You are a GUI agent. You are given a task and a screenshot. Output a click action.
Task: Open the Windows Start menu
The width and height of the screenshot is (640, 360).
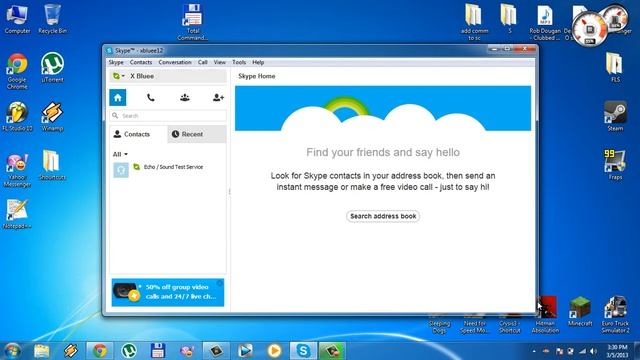[12, 351]
